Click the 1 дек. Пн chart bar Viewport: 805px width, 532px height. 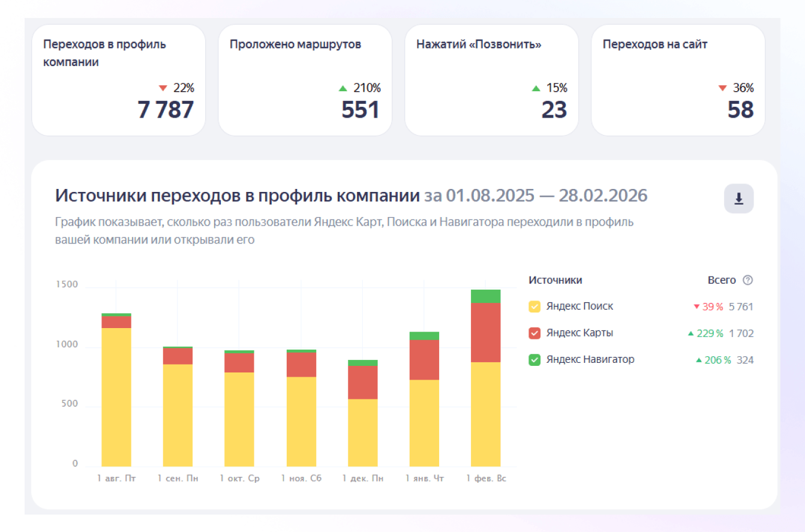pyautogui.click(x=363, y=413)
